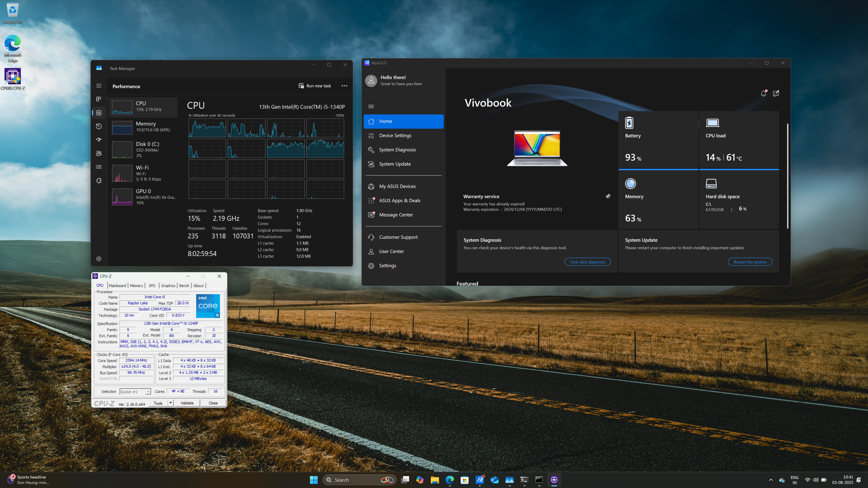Click Validate button in CPU-Z
Viewport: 868px width, 488px height.
pos(187,403)
